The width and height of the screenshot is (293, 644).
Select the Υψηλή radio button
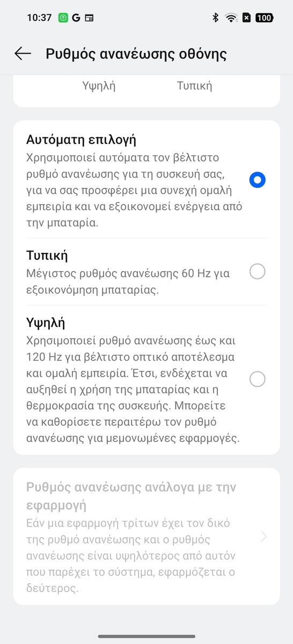coord(258,379)
